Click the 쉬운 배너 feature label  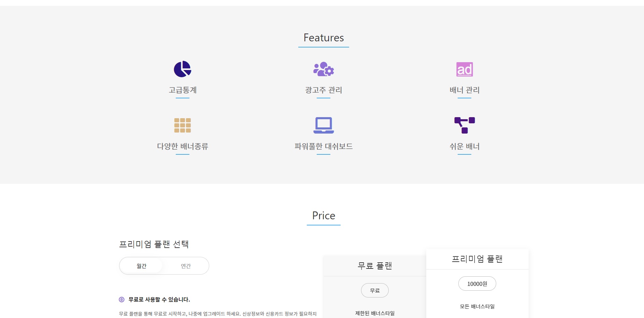[464, 146]
